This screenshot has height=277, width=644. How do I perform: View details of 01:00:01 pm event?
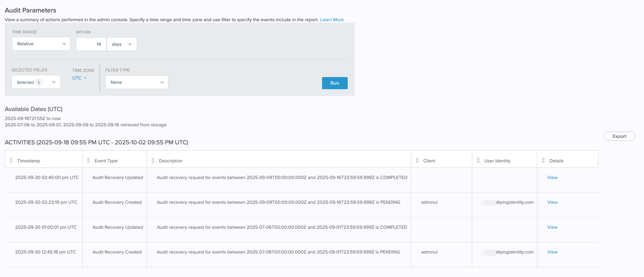[552, 227]
